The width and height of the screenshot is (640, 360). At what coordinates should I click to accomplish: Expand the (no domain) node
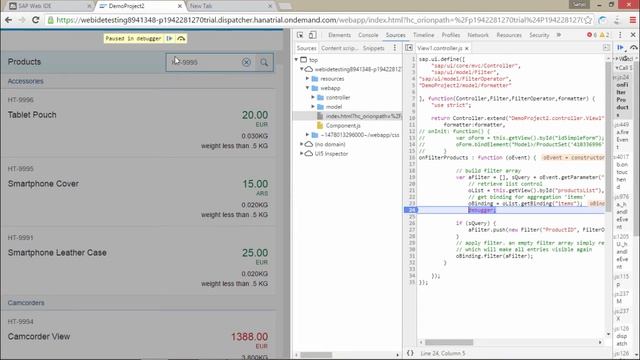[x=302, y=144]
